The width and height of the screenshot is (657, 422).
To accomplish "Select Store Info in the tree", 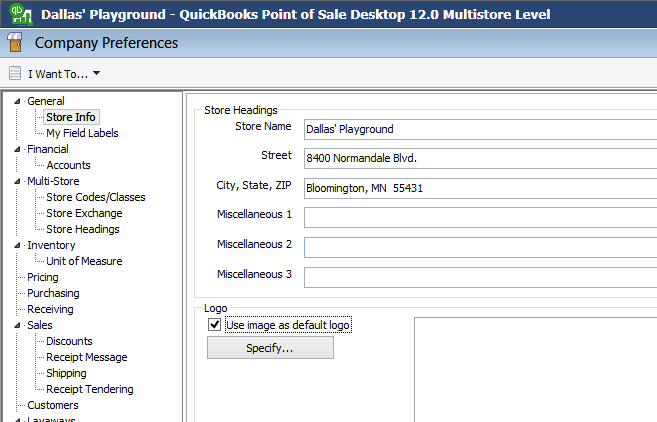I will pyautogui.click(x=71, y=117).
